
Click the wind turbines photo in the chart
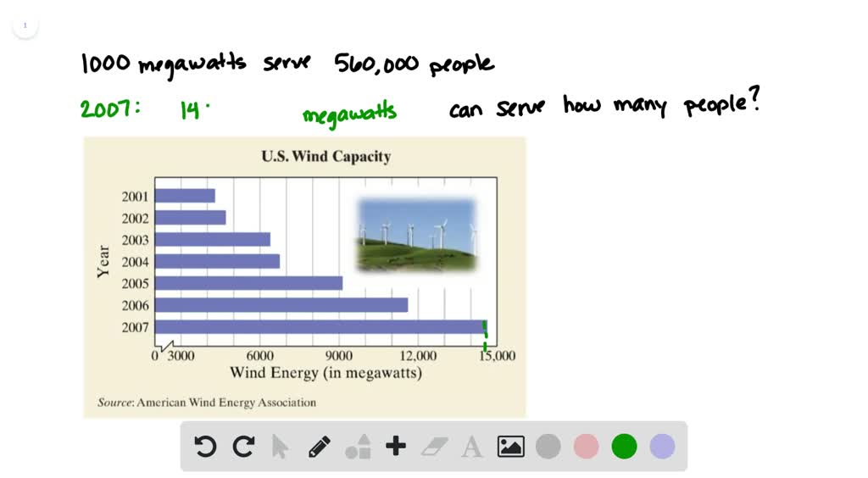coord(417,235)
